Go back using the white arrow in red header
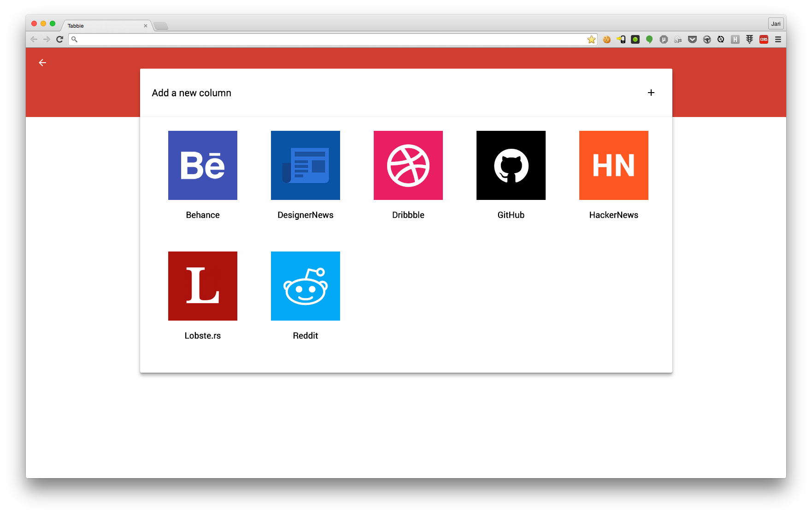Viewport: 812px width, 515px height. point(42,63)
